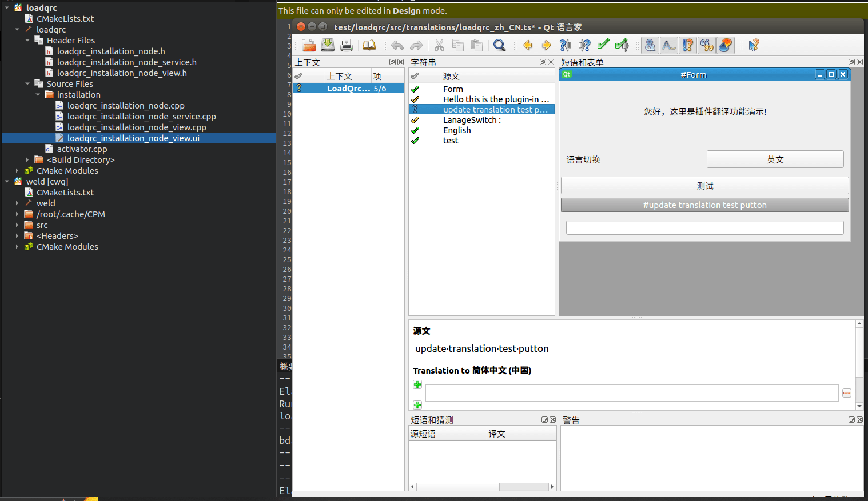Mark translation done with green checkmark icon
The height and width of the screenshot is (501, 868).
pyautogui.click(x=603, y=45)
